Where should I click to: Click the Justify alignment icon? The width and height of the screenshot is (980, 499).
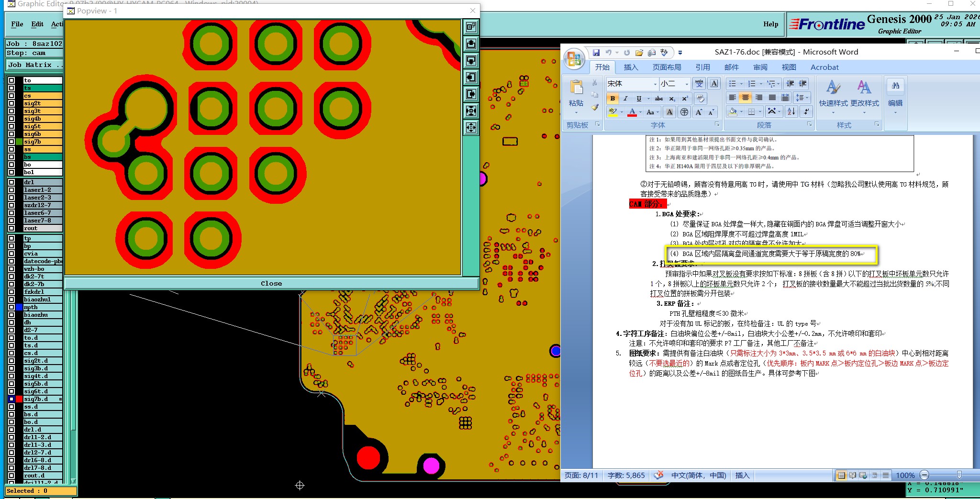pyautogui.click(x=772, y=98)
